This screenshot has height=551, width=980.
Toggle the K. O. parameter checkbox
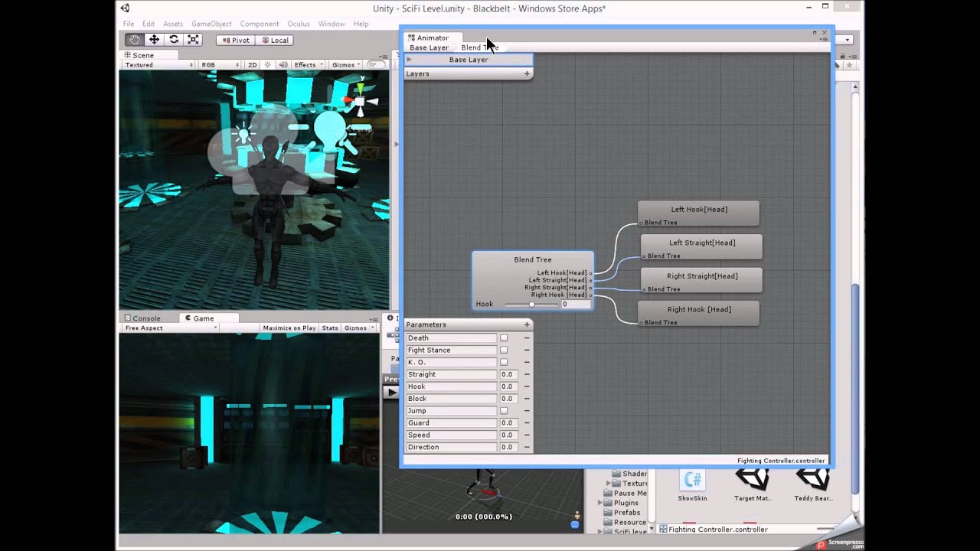coord(504,362)
